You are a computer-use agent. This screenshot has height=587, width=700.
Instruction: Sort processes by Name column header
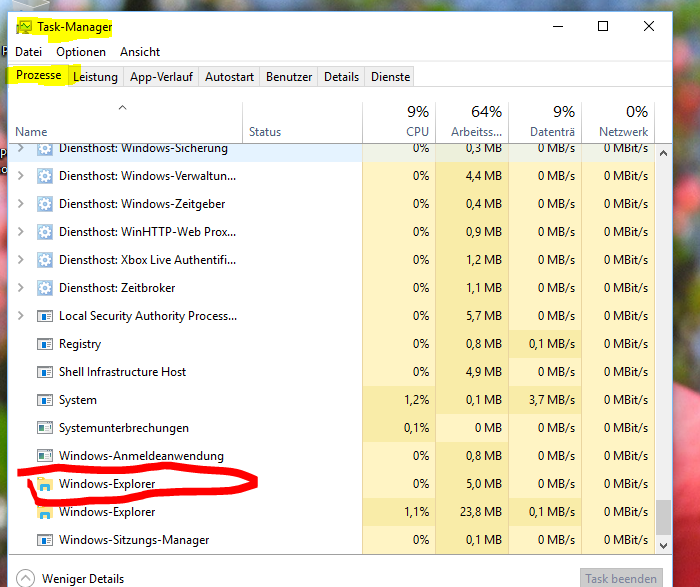[x=125, y=121]
